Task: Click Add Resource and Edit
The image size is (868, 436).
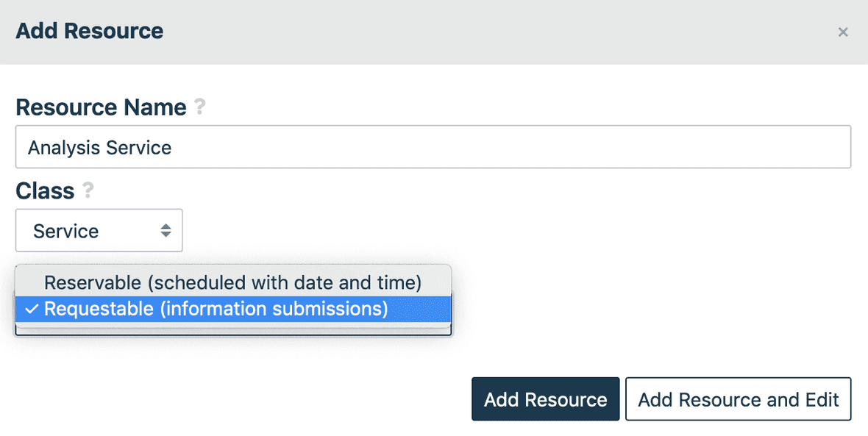Action: click(x=738, y=399)
